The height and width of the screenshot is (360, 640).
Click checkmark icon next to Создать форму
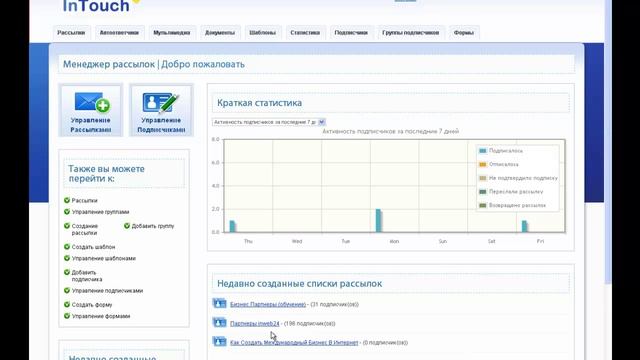pos(67,304)
